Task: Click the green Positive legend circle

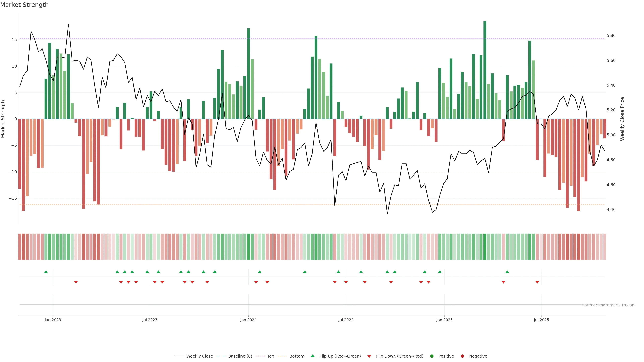Action: click(432, 356)
